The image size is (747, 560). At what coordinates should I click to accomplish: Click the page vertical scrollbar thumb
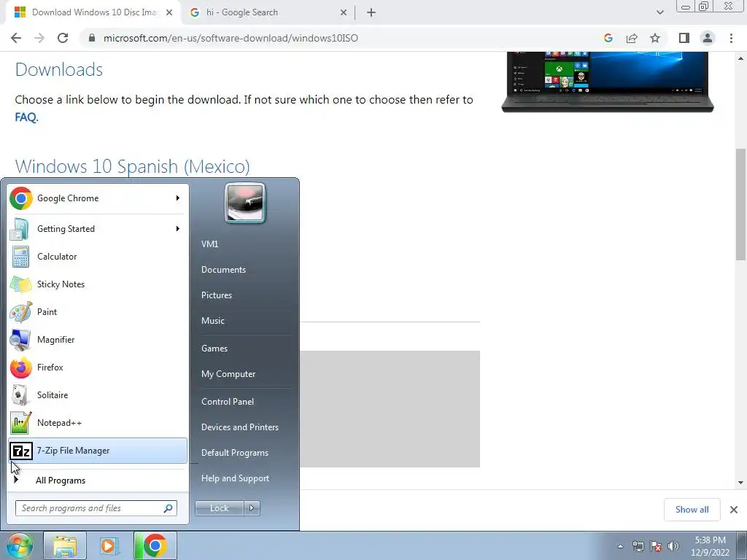click(x=740, y=205)
